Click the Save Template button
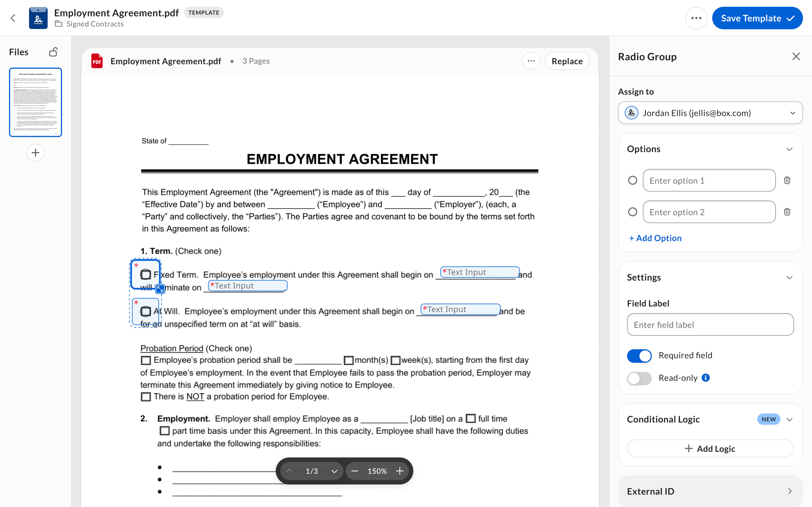Viewport: 812px width, 507px height. pos(757,18)
